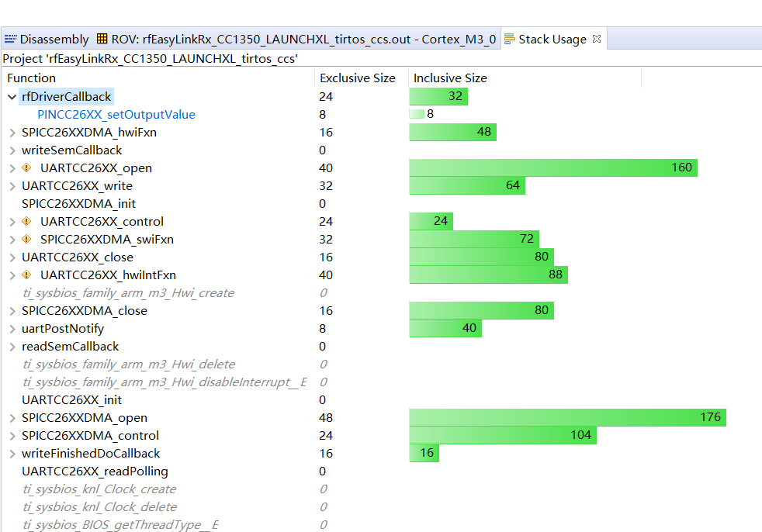
Task: Expand readSemCallback node
Action: (x=12, y=347)
